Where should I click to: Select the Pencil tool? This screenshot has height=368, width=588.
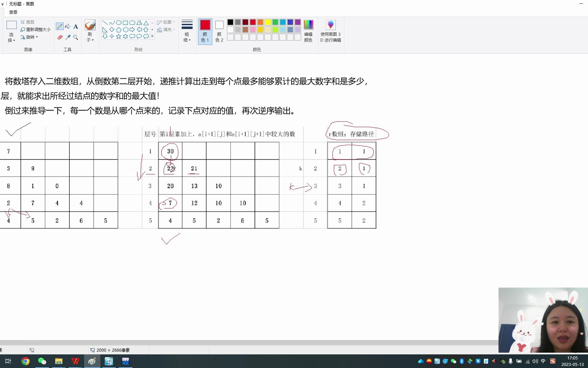click(x=60, y=26)
